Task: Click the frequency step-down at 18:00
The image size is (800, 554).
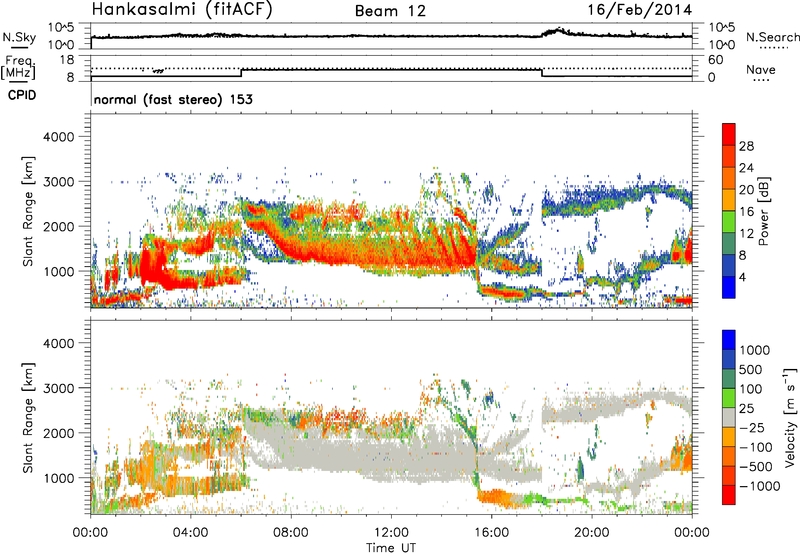Action: pyautogui.click(x=542, y=73)
